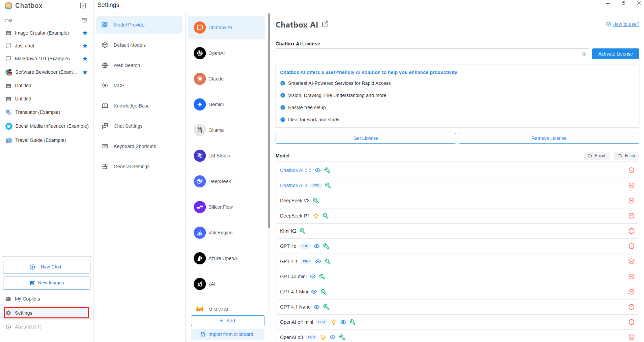Open Knowledge Base settings
Image resolution: width=644 pixels, height=342 pixels.
click(x=139, y=106)
